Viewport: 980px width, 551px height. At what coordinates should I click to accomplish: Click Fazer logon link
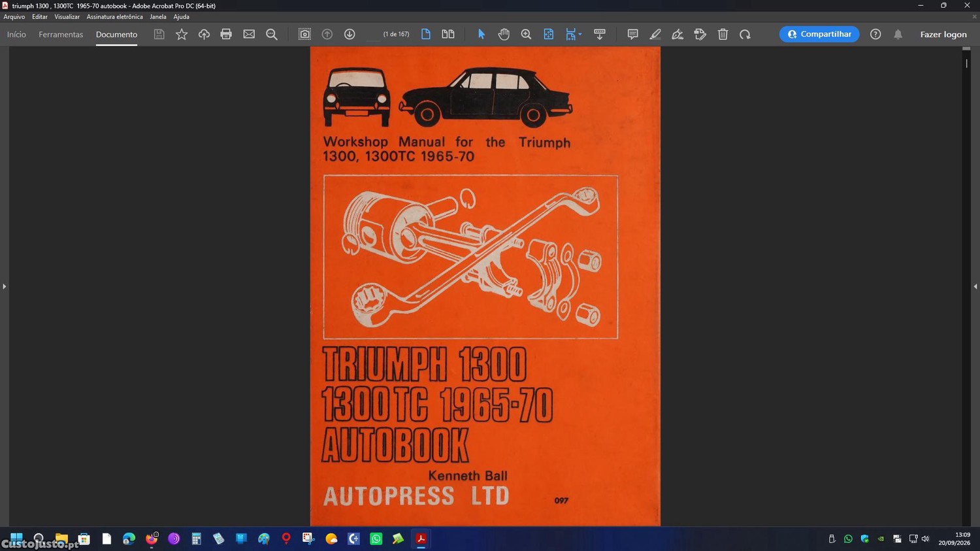943,34
